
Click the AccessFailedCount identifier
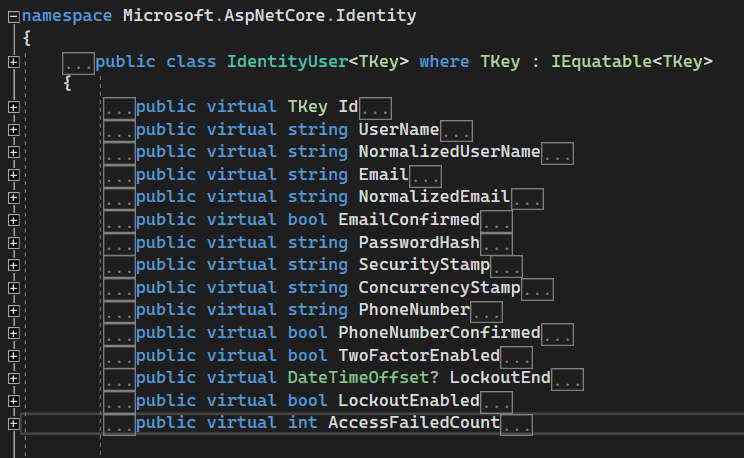point(414,422)
